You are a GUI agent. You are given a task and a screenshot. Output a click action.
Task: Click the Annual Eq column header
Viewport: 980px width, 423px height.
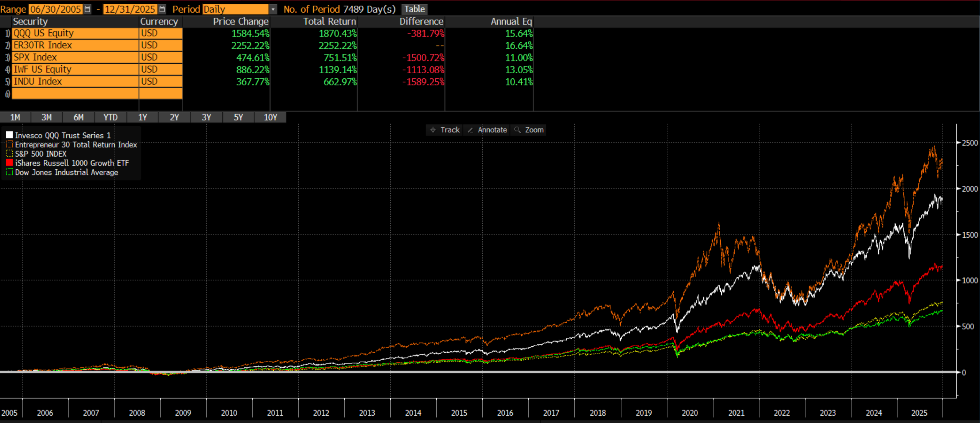tap(511, 21)
